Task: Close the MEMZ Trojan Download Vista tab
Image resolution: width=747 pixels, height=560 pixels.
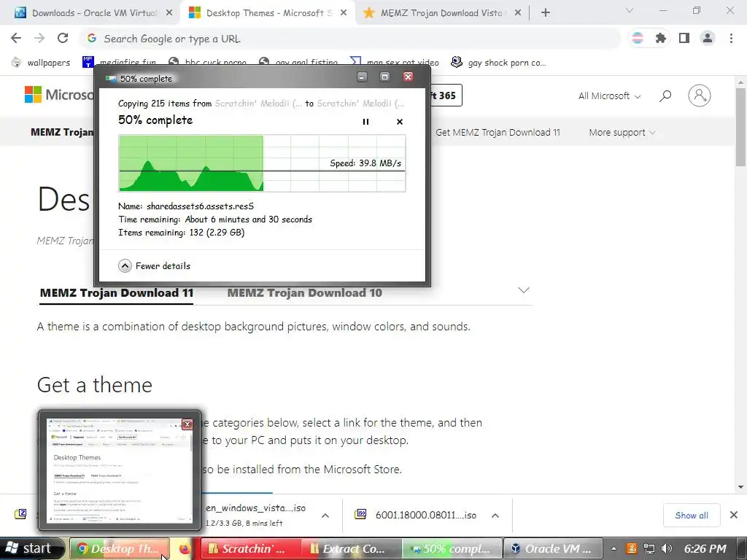Action: point(518,13)
